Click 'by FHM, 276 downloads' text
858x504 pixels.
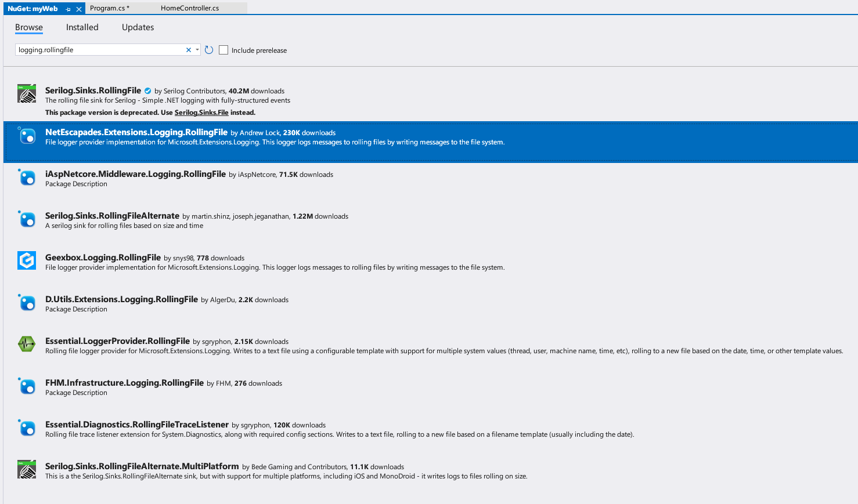click(x=244, y=383)
